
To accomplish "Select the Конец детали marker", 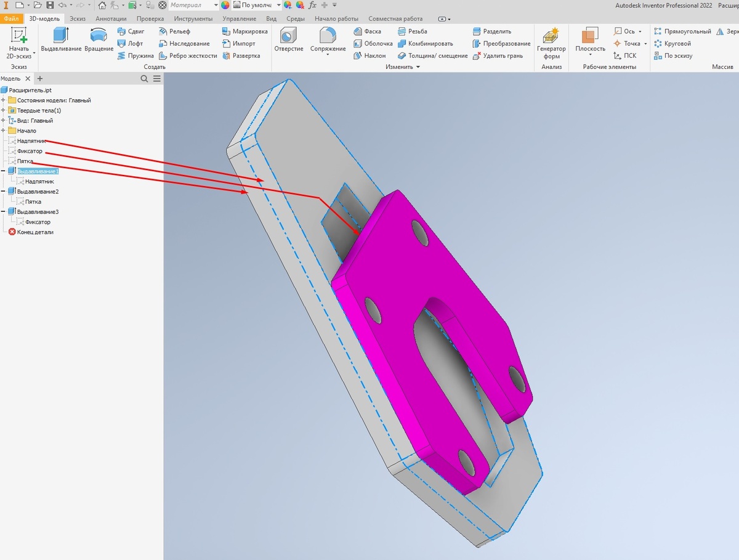I will 31,232.
